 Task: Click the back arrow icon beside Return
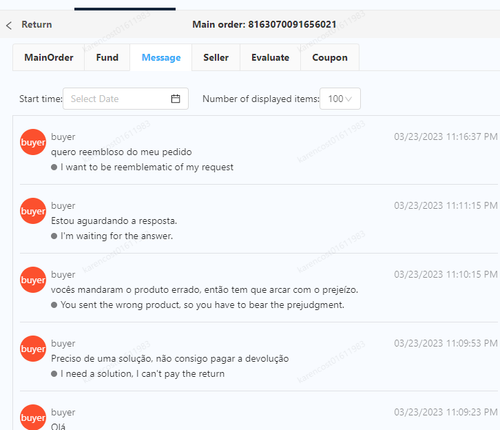click(9, 25)
